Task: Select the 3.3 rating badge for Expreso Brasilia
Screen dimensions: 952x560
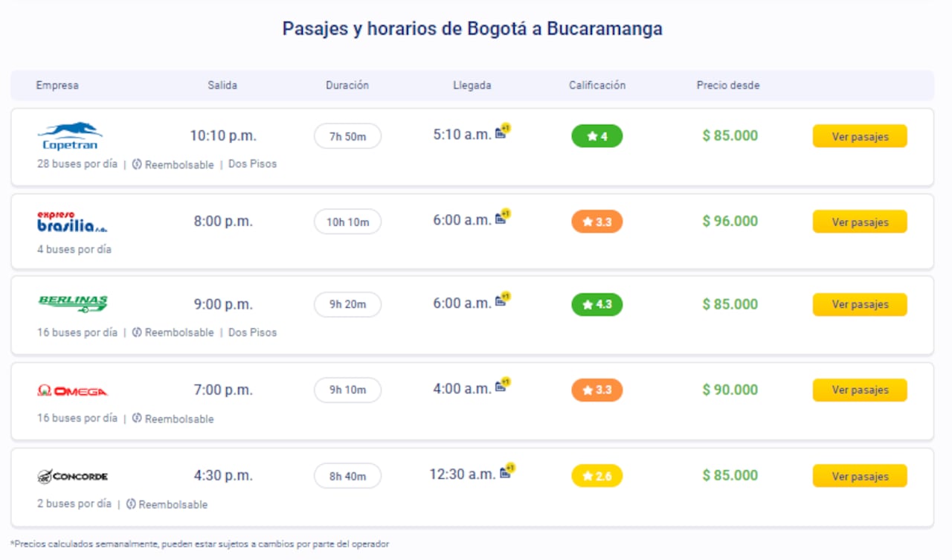Action: (x=596, y=221)
